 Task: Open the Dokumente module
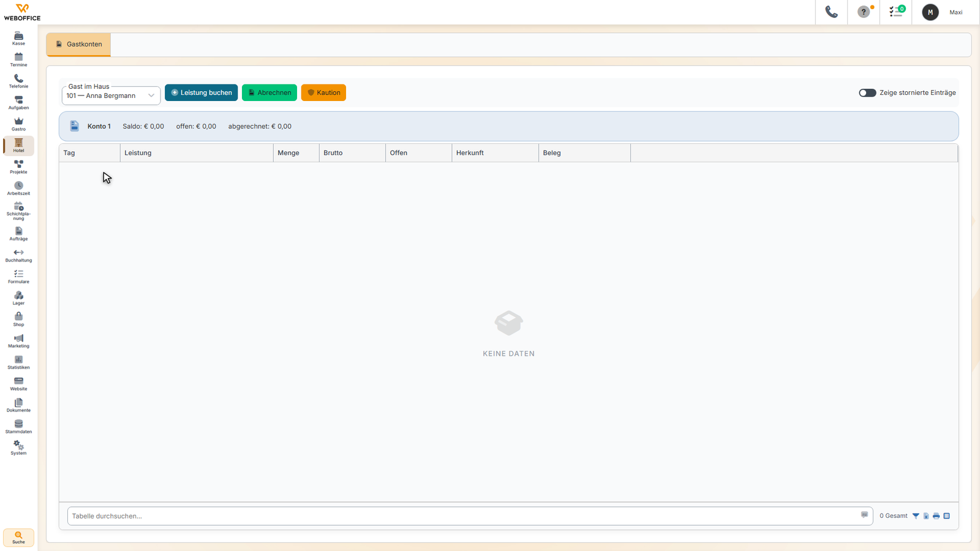tap(18, 405)
